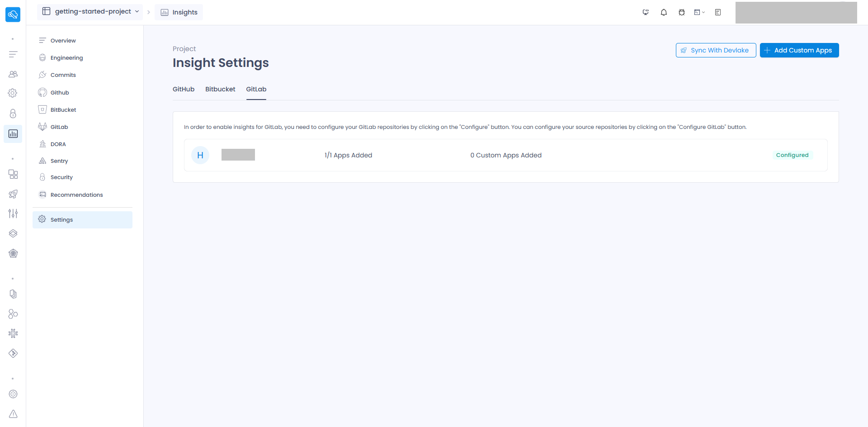Screen dimensions: 868x427
Task: Click the 1/1 Apps Added text
Action: 348,155
